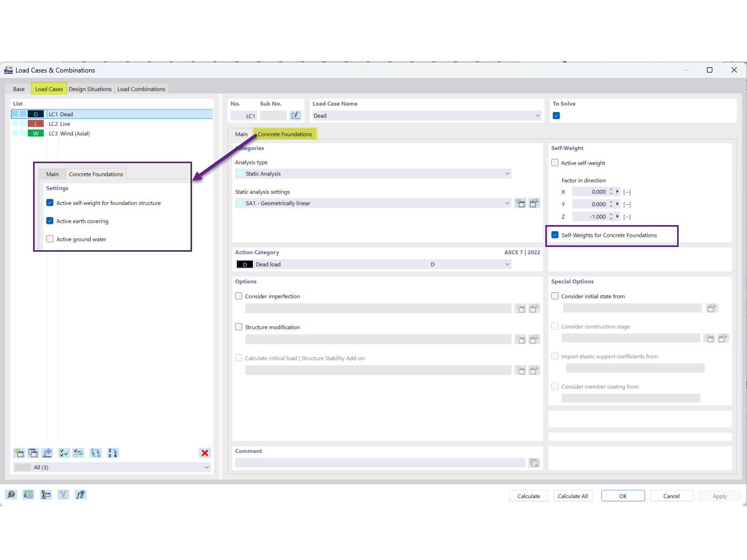Click edit icon beside initial state field

point(712,308)
